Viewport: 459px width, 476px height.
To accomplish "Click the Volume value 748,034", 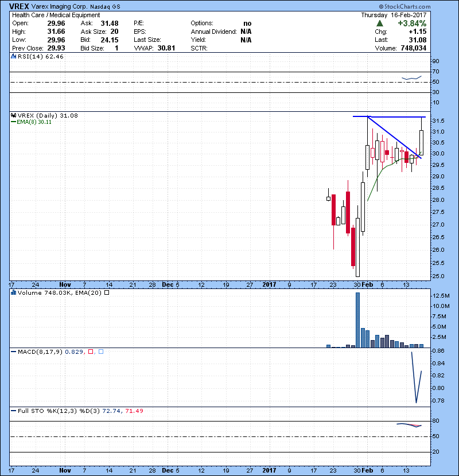I will pyautogui.click(x=414, y=48).
